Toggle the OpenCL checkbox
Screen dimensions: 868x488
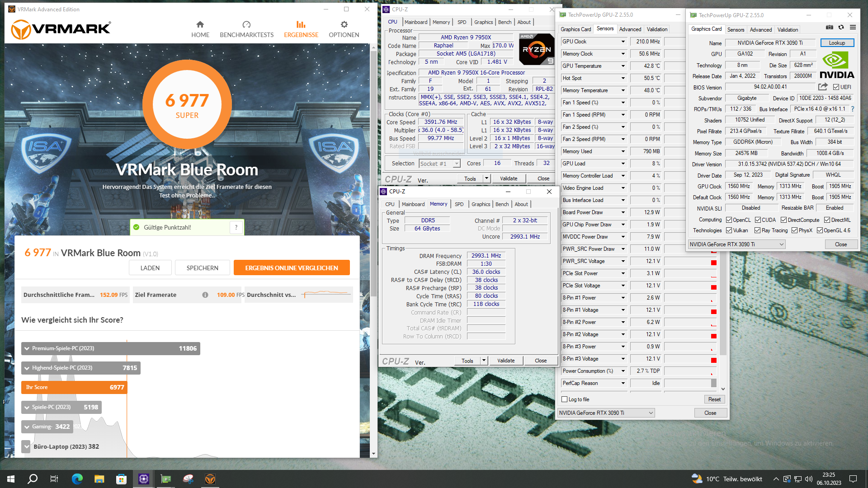pos(729,220)
